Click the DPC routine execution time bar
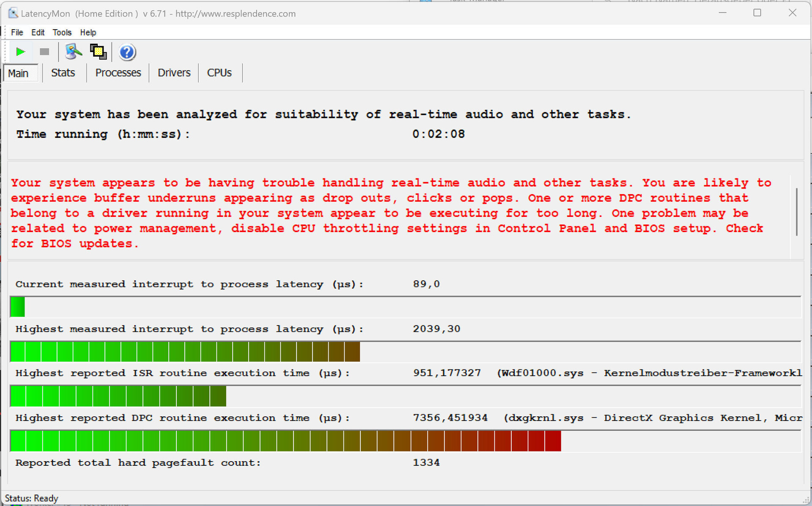This screenshot has width=812, height=506. click(285, 441)
